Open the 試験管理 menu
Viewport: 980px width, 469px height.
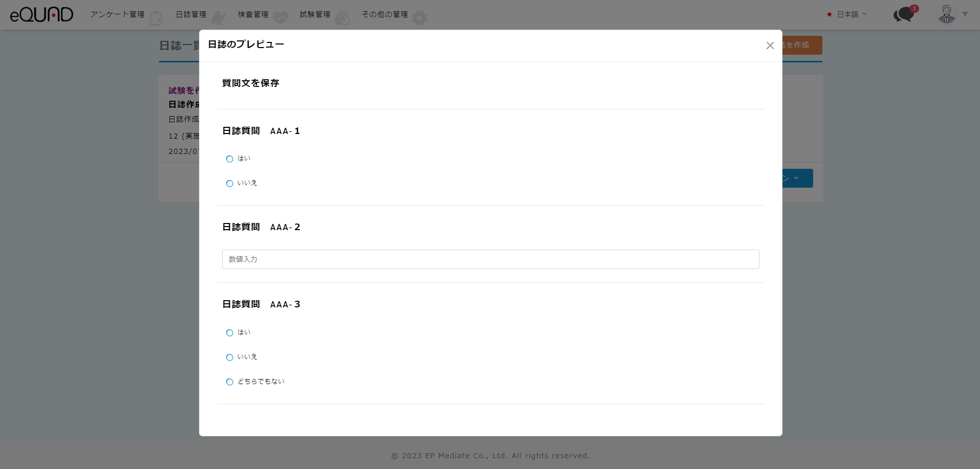tap(315, 14)
